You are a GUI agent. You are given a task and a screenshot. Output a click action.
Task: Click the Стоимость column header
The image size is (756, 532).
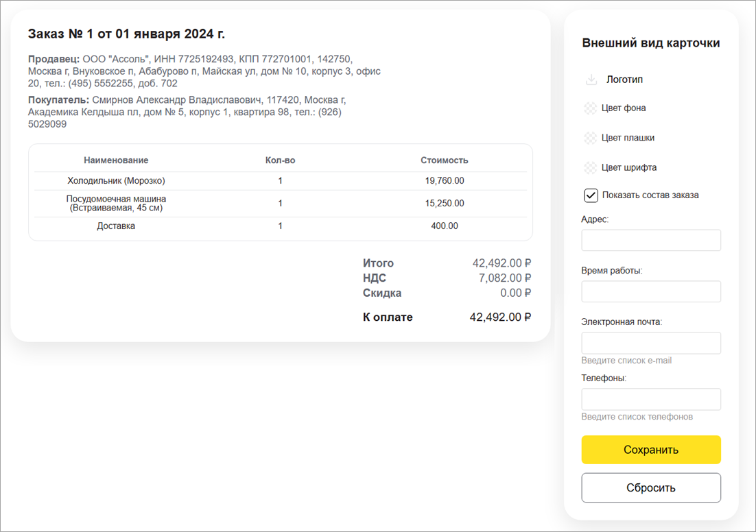(444, 160)
